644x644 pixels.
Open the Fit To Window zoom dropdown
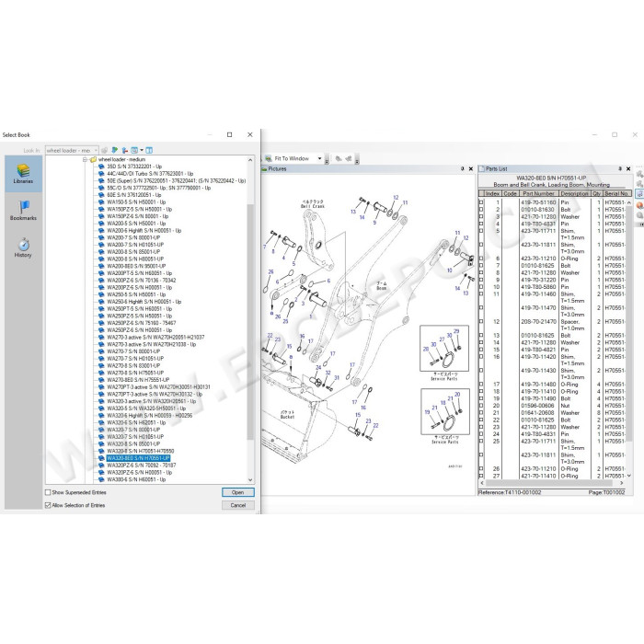click(319, 158)
